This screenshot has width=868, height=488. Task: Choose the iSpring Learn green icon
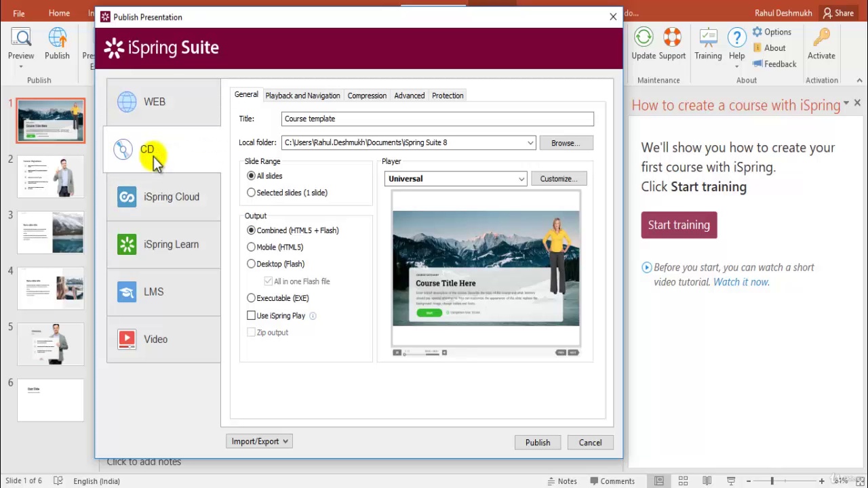pos(127,244)
